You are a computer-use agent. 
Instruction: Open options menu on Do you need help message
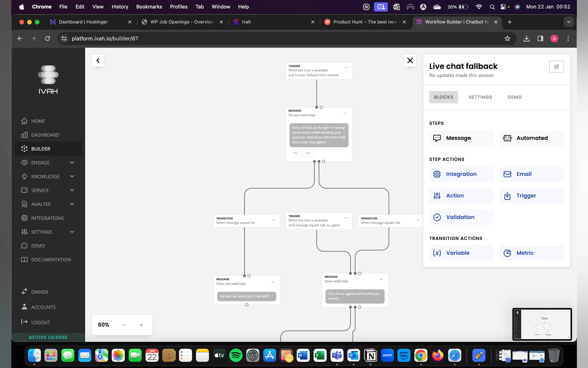click(345, 113)
